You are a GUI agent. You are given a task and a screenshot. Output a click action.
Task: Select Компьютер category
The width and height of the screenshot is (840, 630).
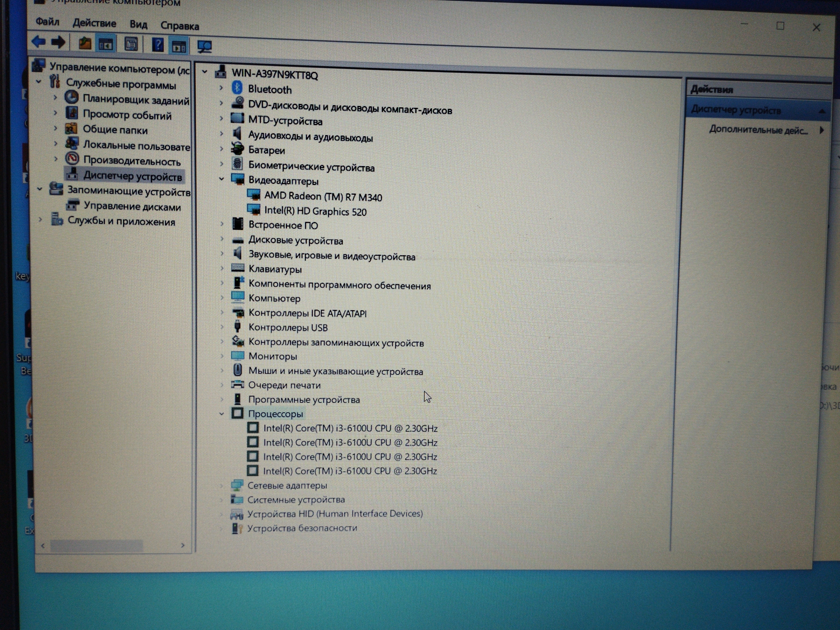(x=274, y=298)
